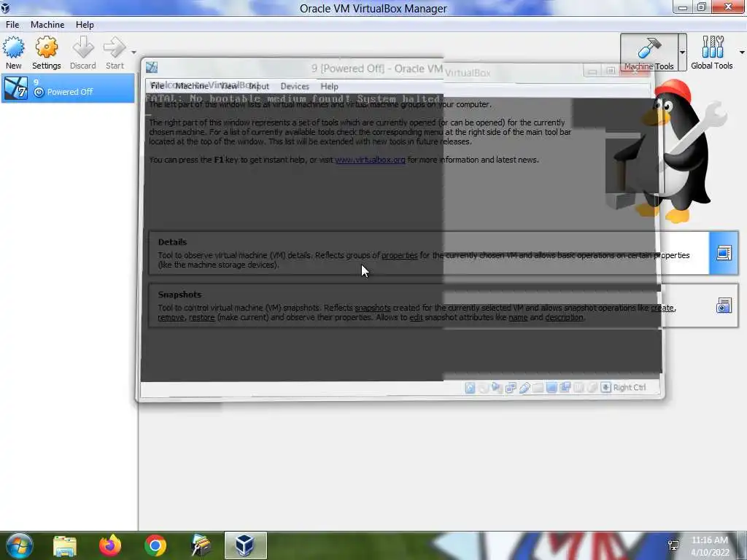Click the create link in Snapshots description
Image resolution: width=747 pixels, height=560 pixels.
662,308
